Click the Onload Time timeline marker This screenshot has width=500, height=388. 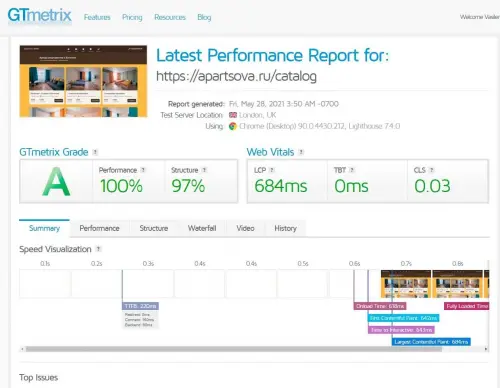[380, 306]
